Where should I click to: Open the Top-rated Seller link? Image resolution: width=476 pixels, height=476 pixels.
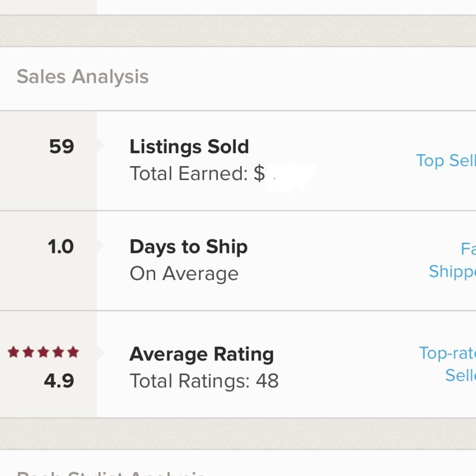(447, 364)
